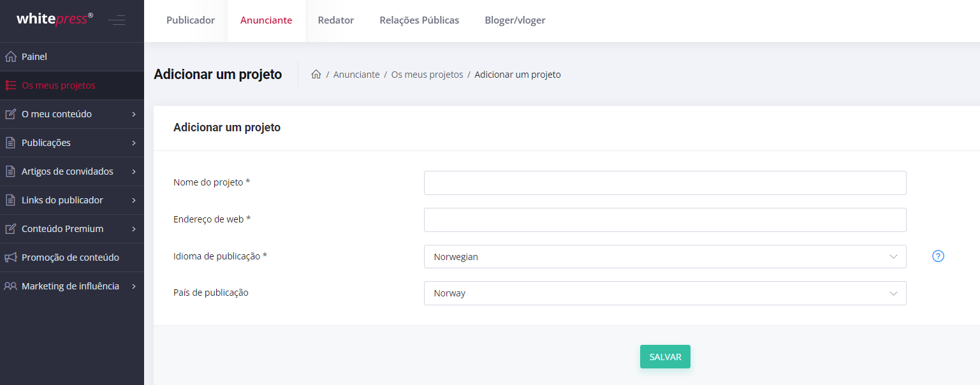This screenshot has width=980, height=385.
Task: Click the Promoção de conteúdo megaphone icon
Action: 10,258
